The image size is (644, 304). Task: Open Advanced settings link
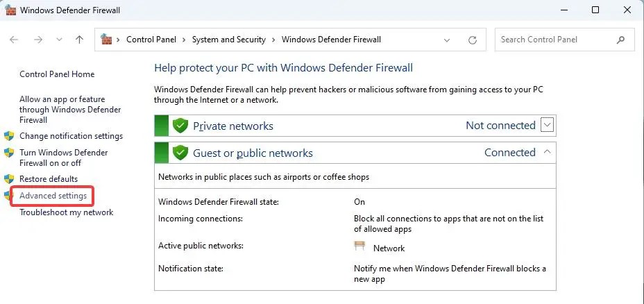tap(53, 196)
